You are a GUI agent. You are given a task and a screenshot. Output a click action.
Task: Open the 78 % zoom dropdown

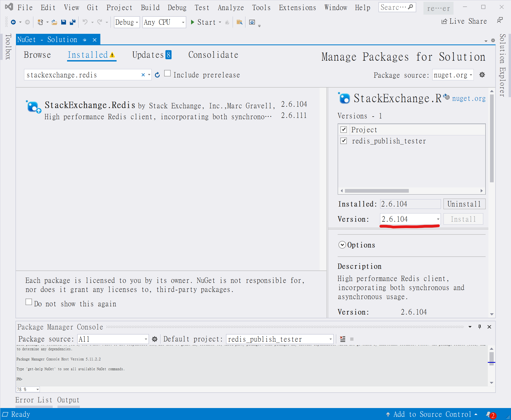[x=28, y=389]
